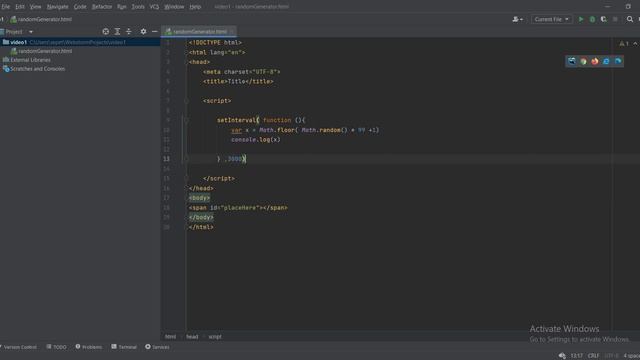Open the Current File run configuration dropdown

[551, 19]
